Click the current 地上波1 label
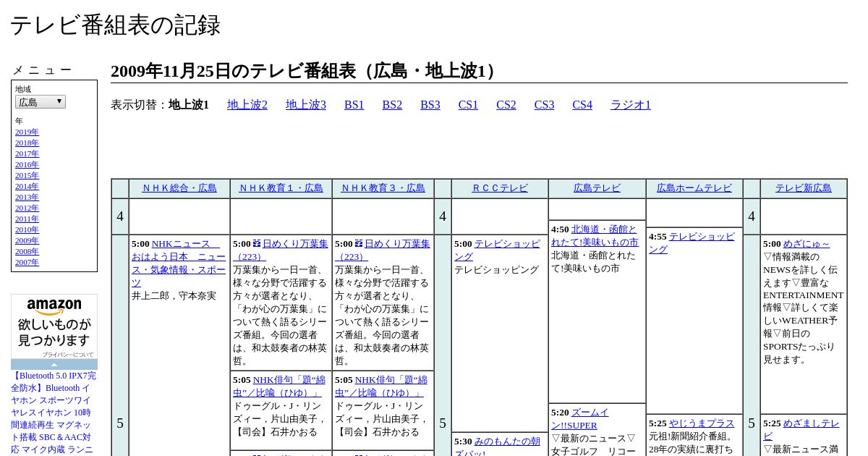Screen dimensions: 868x456 click(189, 105)
